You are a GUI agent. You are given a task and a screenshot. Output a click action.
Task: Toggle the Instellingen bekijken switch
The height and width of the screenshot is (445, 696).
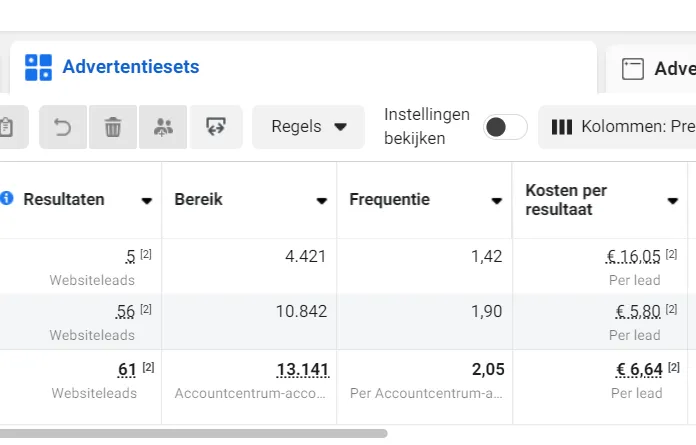click(505, 127)
